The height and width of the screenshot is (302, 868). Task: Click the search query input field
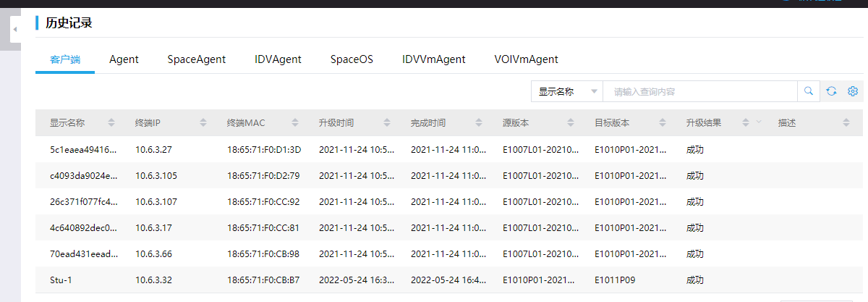pyautogui.click(x=699, y=91)
